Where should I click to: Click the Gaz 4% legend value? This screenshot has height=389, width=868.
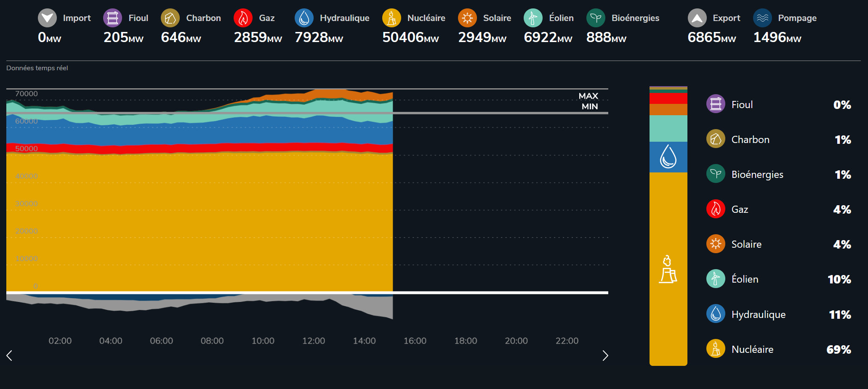click(x=842, y=209)
